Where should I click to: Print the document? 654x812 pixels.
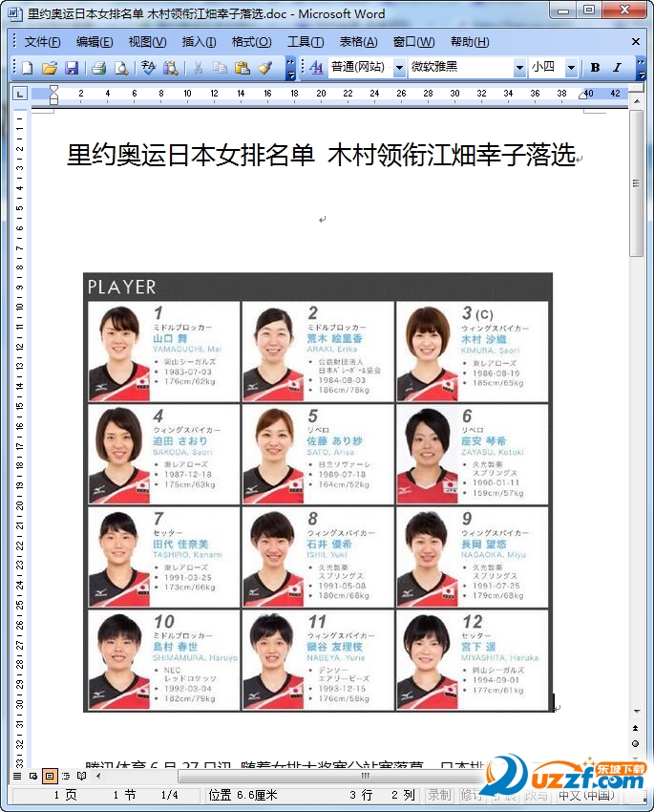pos(98,68)
